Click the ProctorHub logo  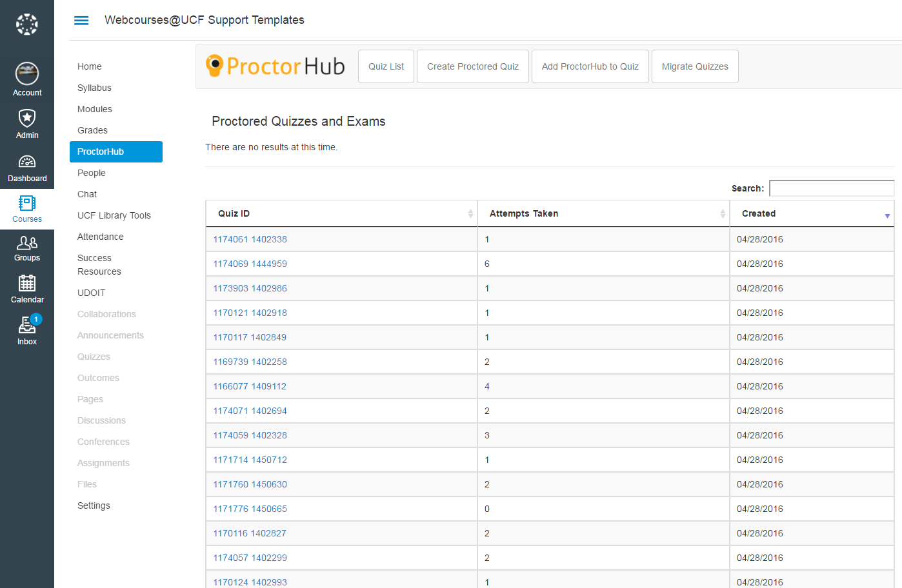tap(276, 66)
